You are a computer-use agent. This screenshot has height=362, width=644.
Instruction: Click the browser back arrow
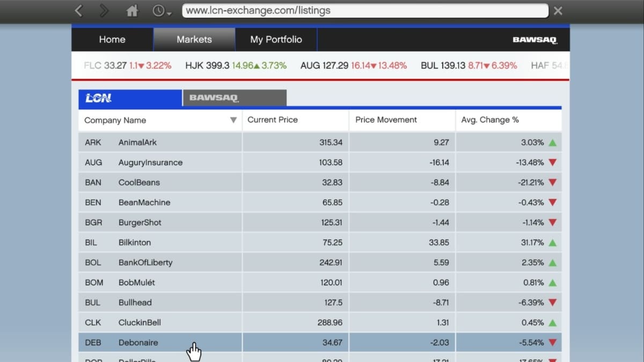tap(79, 11)
